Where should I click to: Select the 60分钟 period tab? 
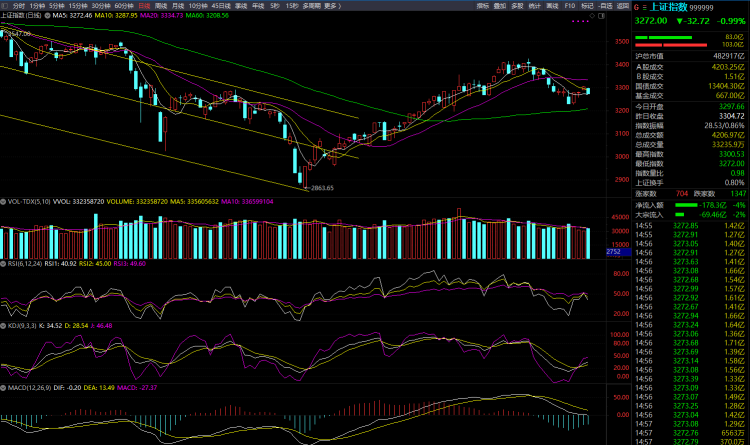[x=125, y=6]
